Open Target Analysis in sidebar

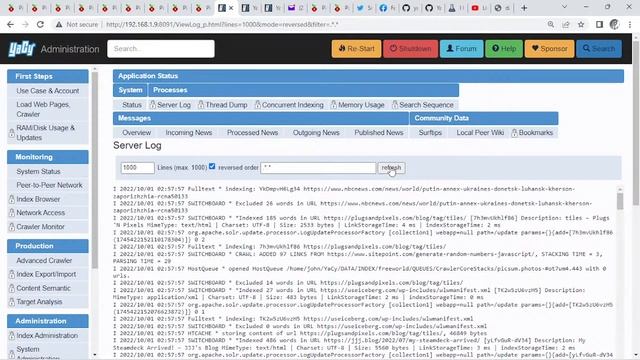point(39,302)
